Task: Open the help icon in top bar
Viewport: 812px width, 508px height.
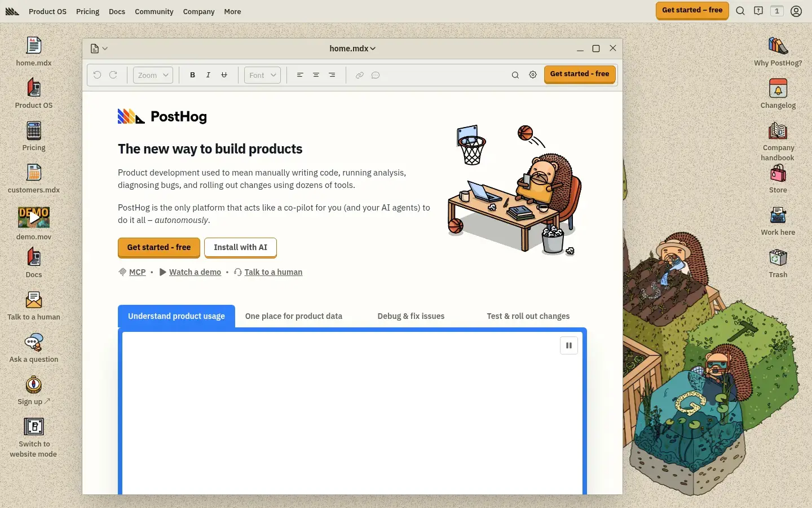Action: [x=758, y=11]
